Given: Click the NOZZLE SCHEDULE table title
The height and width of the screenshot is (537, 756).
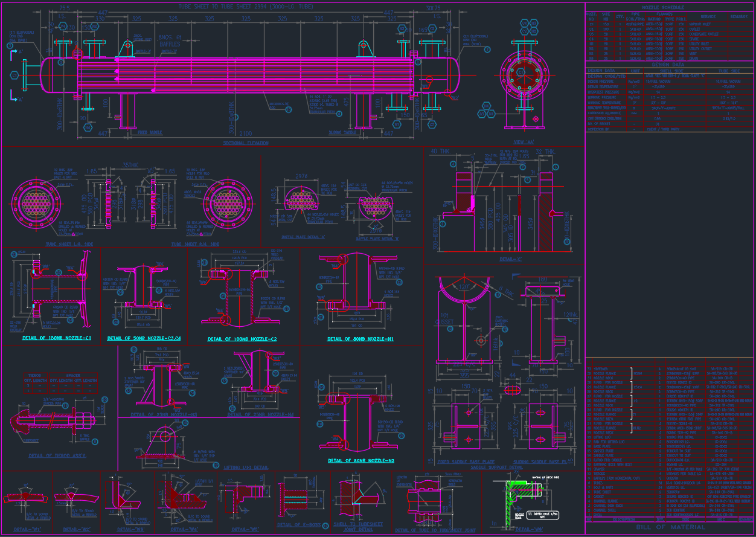Looking at the screenshot, I should point(662,8).
